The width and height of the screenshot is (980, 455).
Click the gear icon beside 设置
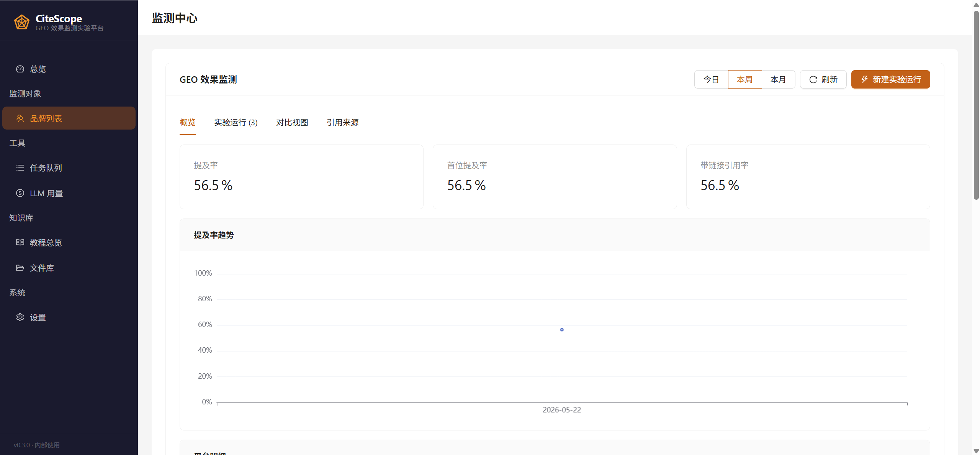click(x=20, y=317)
